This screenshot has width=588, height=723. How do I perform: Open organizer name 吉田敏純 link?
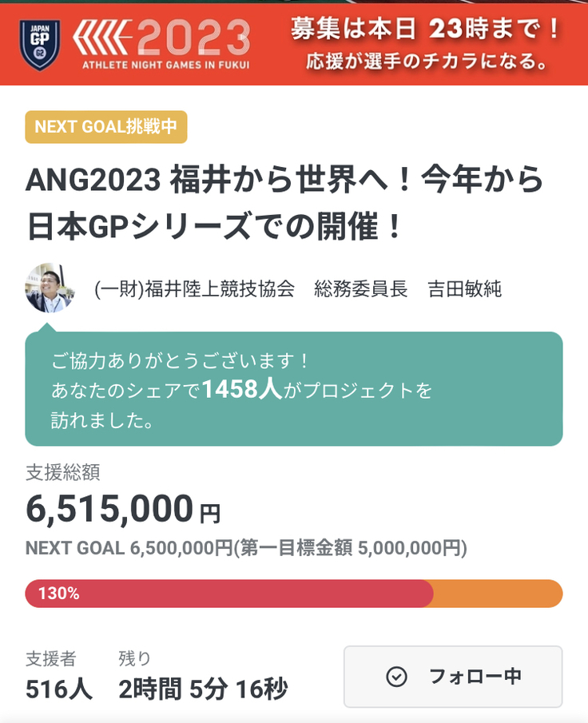[x=464, y=289]
